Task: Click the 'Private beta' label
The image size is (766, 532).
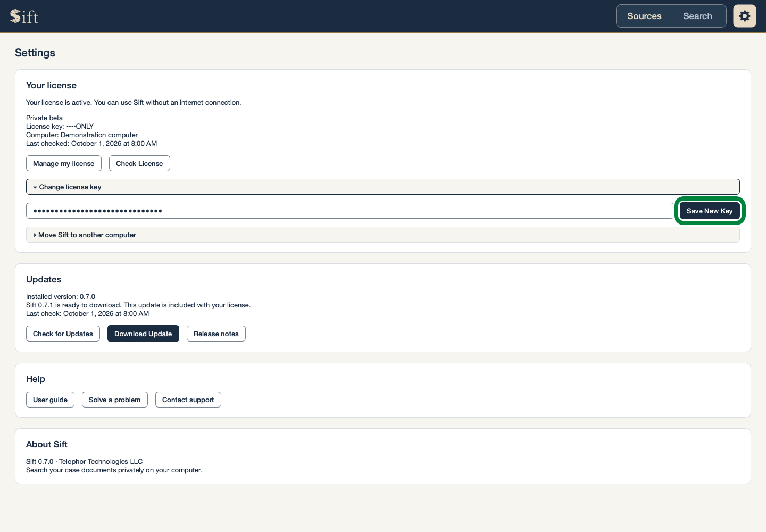Action: click(44, 118)
